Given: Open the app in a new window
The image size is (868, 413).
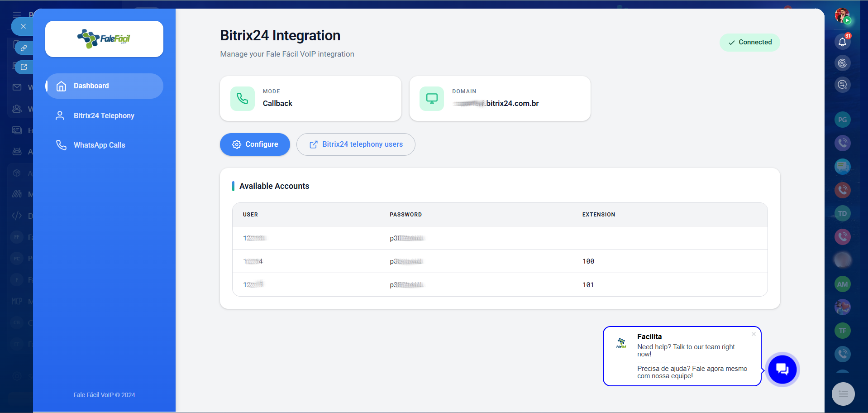Looking at the screenshot, I should [24, 67].
